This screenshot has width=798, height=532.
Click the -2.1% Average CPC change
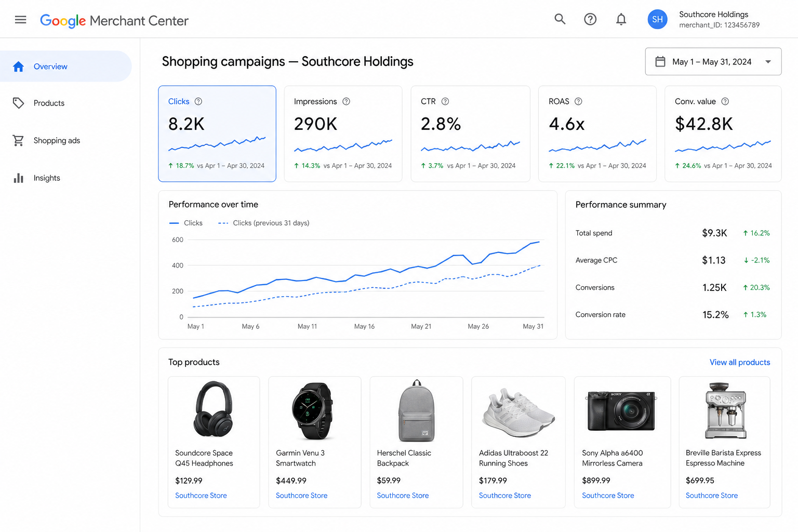757,260
